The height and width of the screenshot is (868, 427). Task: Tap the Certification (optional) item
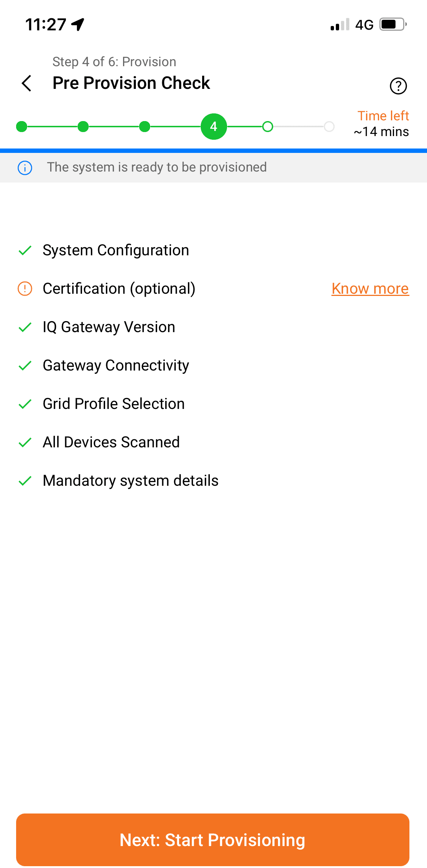click(119, 289)
